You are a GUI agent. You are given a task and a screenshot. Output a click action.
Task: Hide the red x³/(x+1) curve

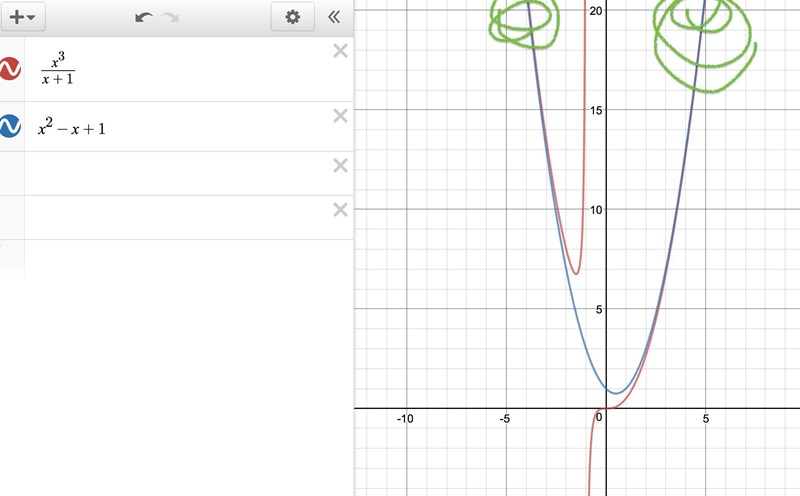10,69
